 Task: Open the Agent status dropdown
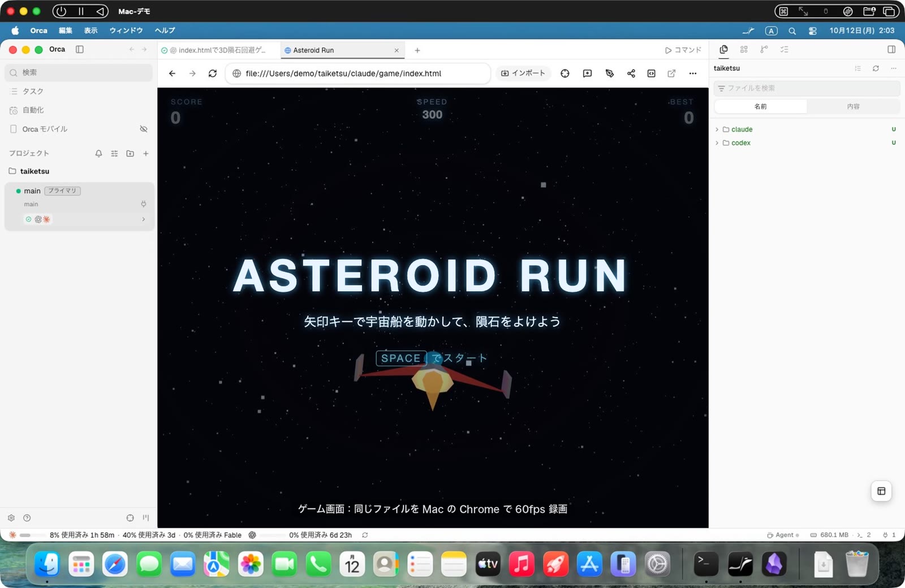tap(783, 535)
